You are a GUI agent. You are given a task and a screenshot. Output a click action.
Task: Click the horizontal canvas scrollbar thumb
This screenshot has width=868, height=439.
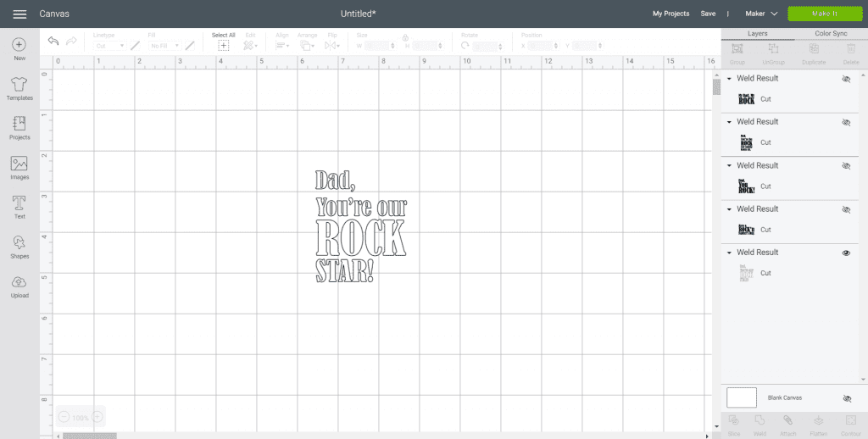90,436
